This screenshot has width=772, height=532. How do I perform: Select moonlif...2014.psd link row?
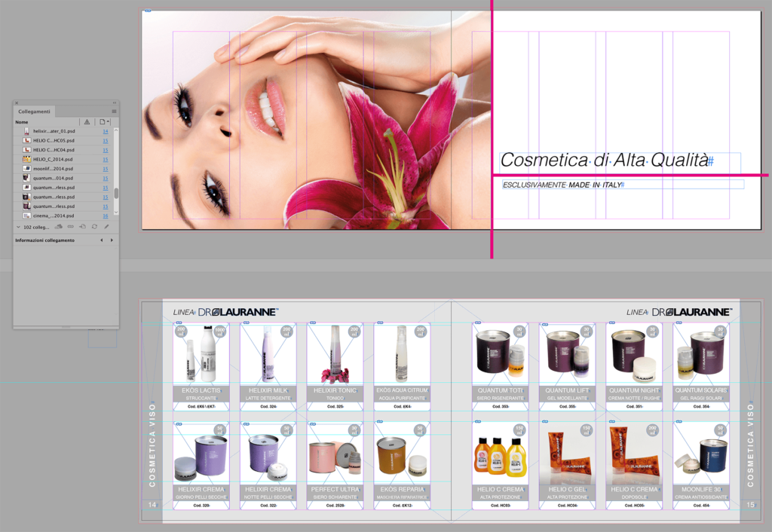click(x=63, y=169)
